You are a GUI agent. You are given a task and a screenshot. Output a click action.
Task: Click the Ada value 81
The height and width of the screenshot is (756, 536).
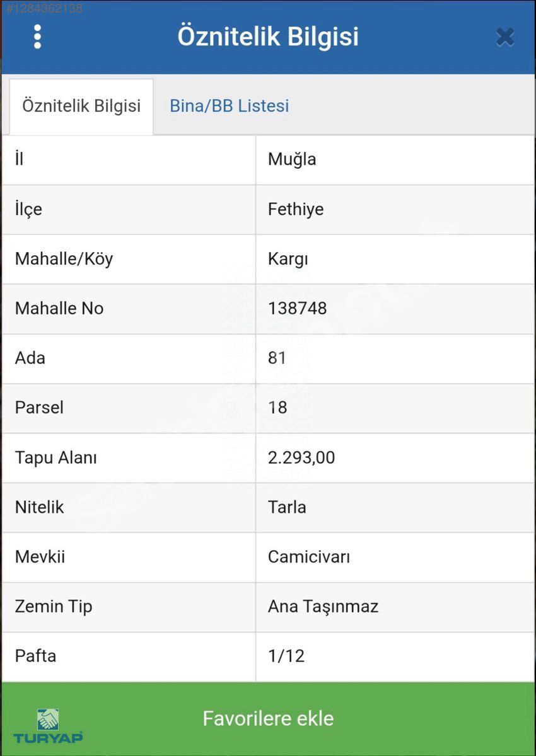(x=277, y=358)
